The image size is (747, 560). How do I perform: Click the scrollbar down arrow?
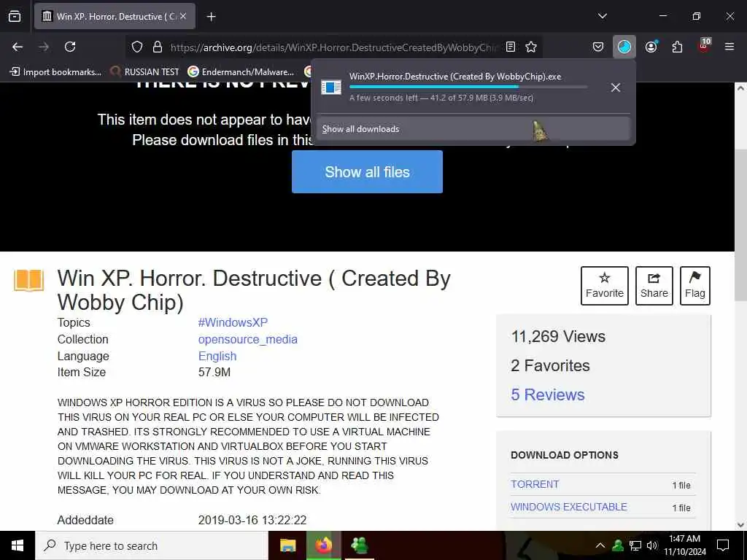[740, 525]
